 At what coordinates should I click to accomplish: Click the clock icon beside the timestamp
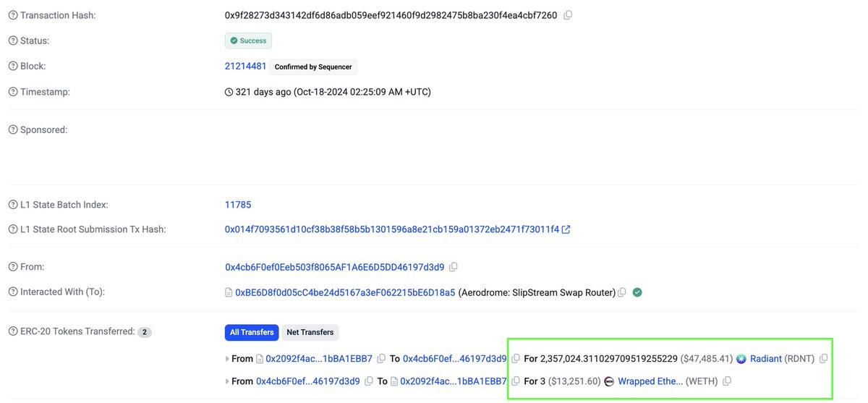229,93
